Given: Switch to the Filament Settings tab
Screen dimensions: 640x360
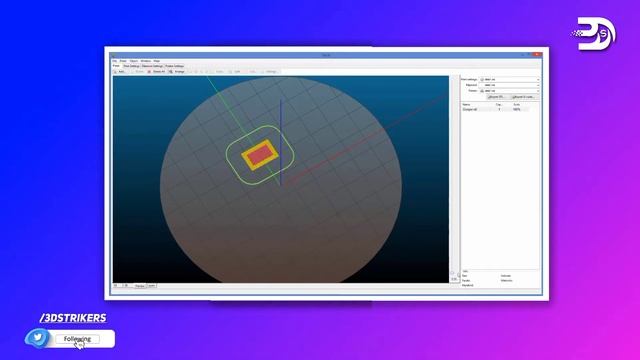Looking at the screenshot, I should tap(152, 66).
